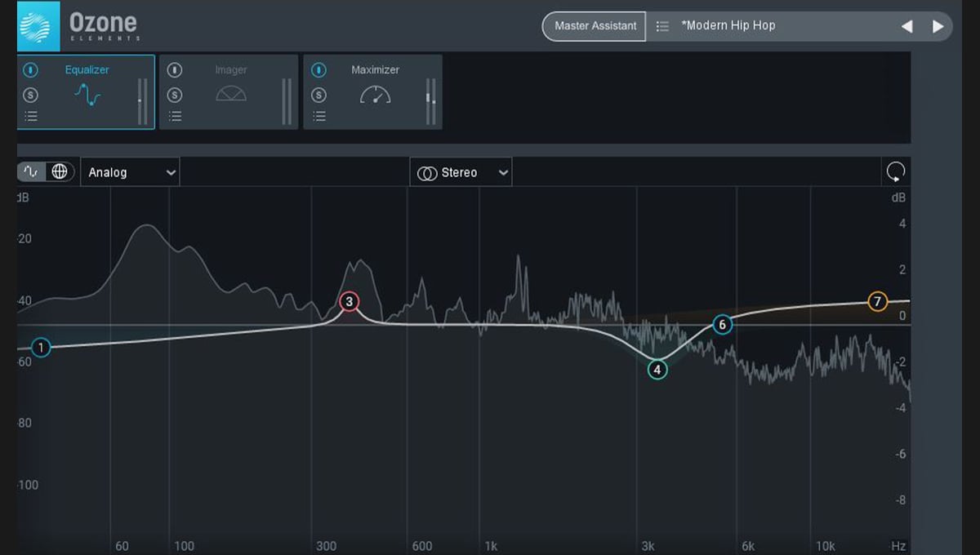The width and height of the screenshot is (980, 555).
Task: Select EQ node 4 on the curve
Action: 657,370
